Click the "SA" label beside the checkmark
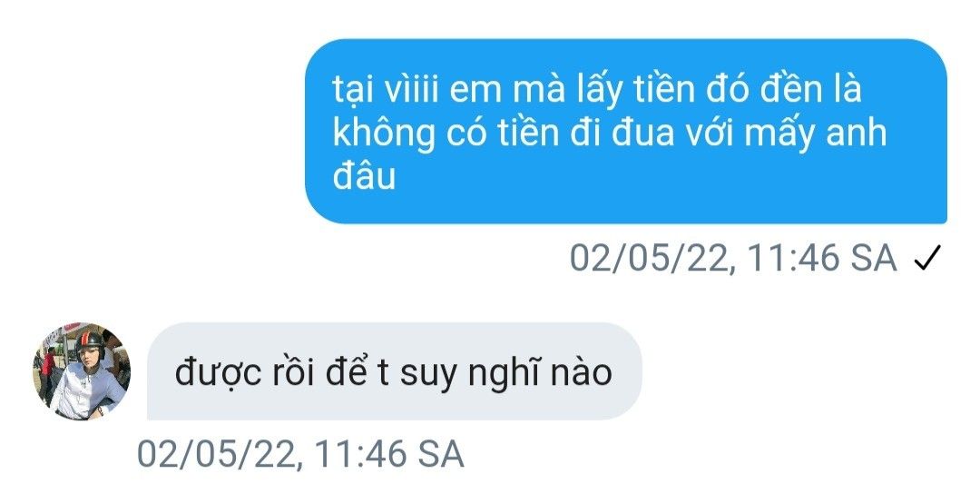Screen dimensions: 980x484 [x=873, y=258]
